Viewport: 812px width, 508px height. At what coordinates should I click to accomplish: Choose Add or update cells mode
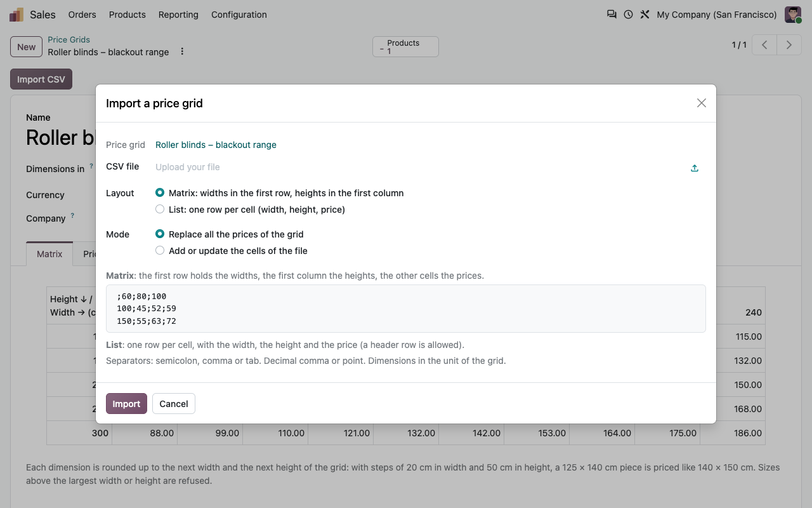(x=160, y=251)
